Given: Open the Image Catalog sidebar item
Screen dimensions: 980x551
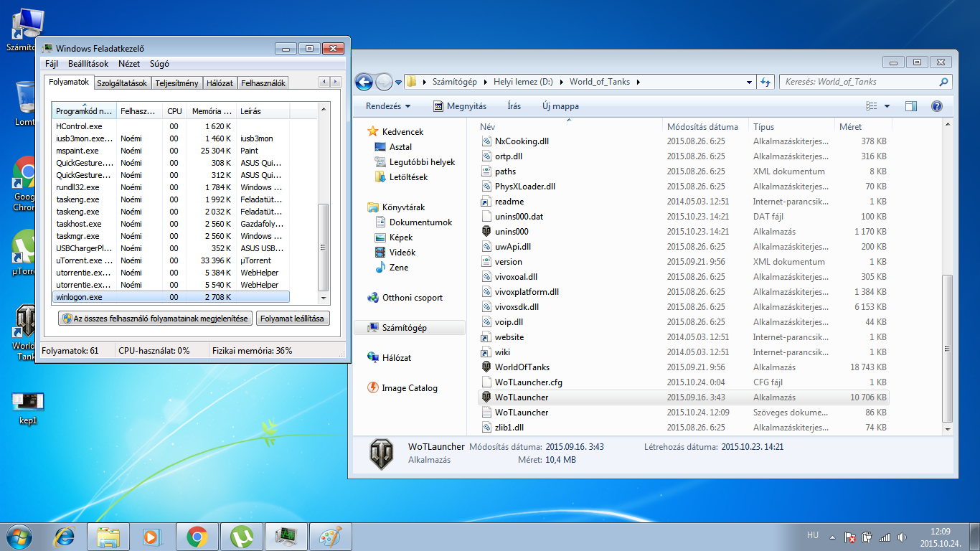Looking at the screenshot, I should (x=409, y=388).
